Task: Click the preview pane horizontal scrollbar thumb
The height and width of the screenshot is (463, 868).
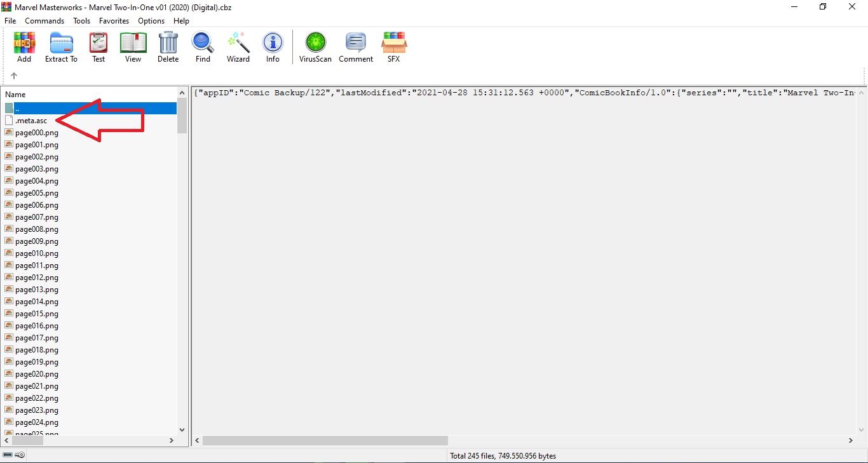Action: click(325, 440)
